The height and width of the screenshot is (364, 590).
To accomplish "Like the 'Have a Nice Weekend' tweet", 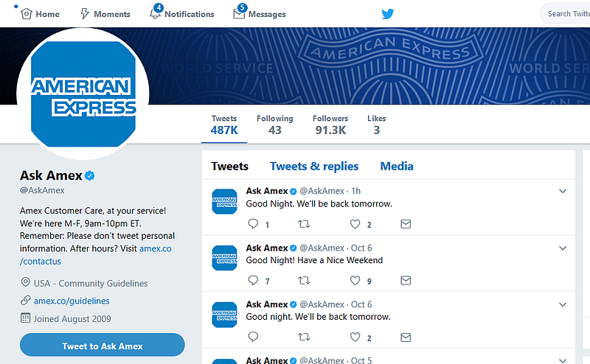I will pos(355,281).
